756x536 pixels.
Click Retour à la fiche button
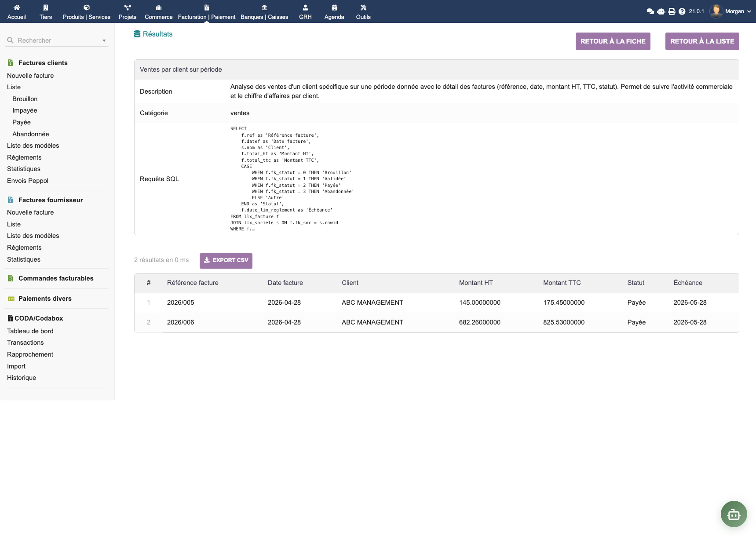tap(613, 41)
